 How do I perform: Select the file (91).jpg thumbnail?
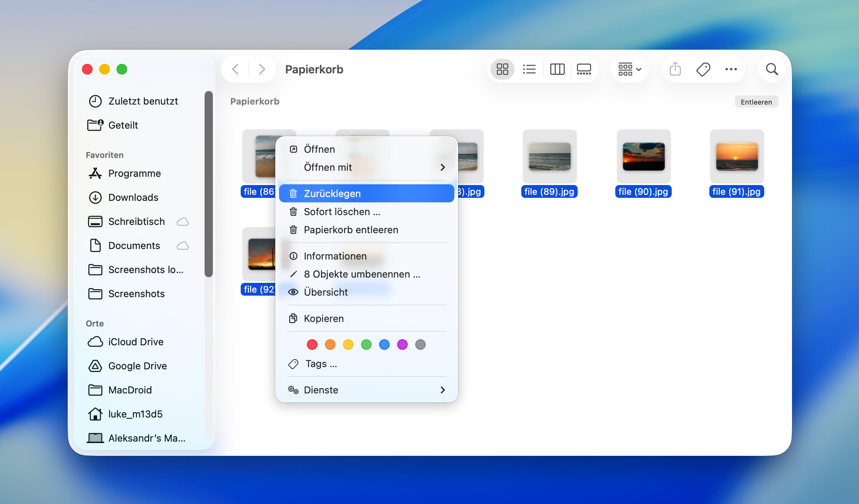pyautogui.click(x=737, y=156)
